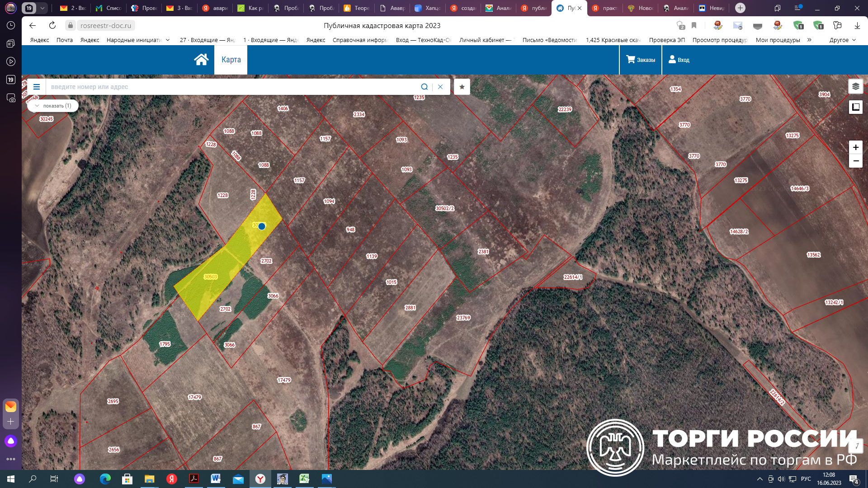Screen dimensions: 868x488
Task: Switch input language РУС
Action: point(806,479)
